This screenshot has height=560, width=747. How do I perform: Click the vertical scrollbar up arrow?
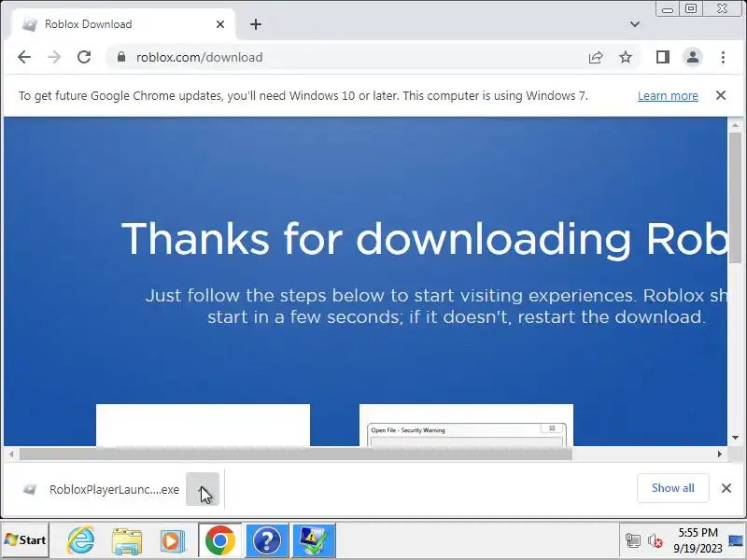point(735,125)
